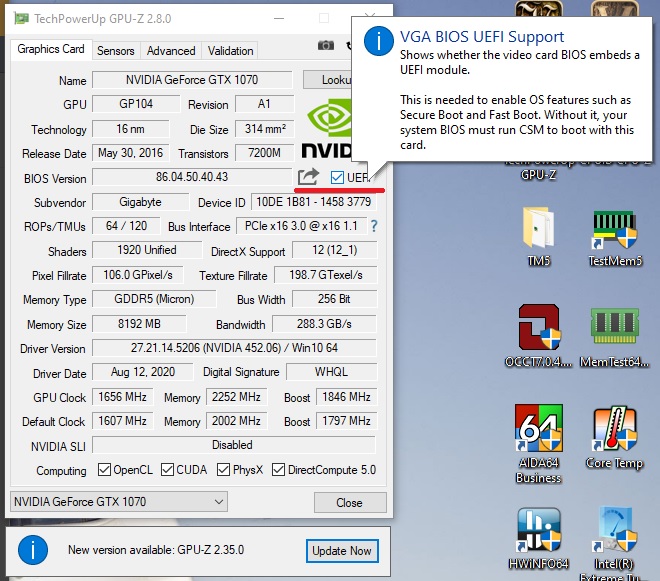Click the Pixel Fillrate 106.0 GPixel/s value

point(138,275)
